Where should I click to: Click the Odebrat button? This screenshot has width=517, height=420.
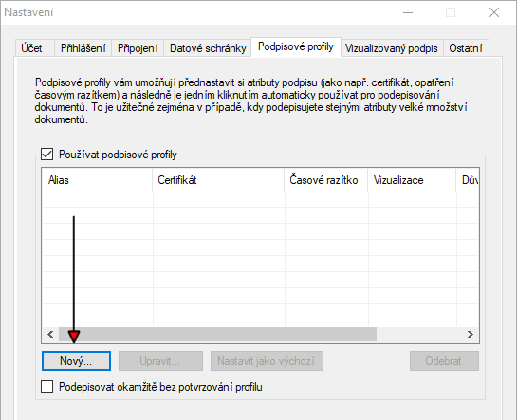click(444, 361)
